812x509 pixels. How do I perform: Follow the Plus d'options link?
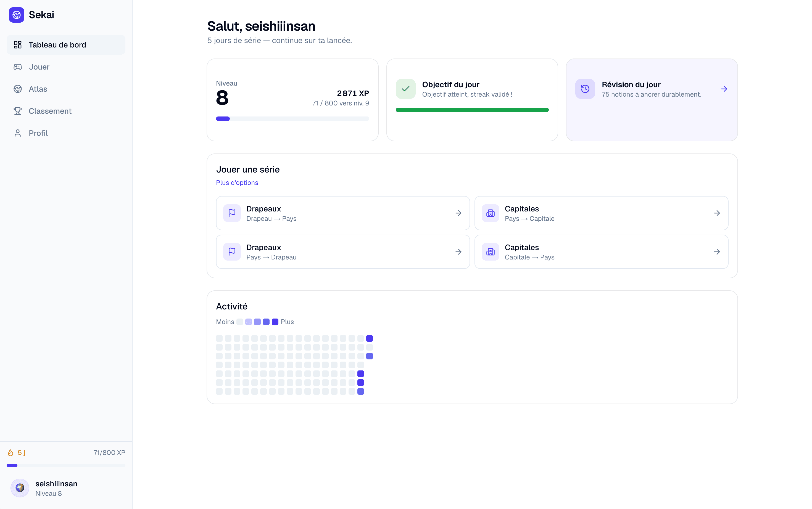[237, 183]
